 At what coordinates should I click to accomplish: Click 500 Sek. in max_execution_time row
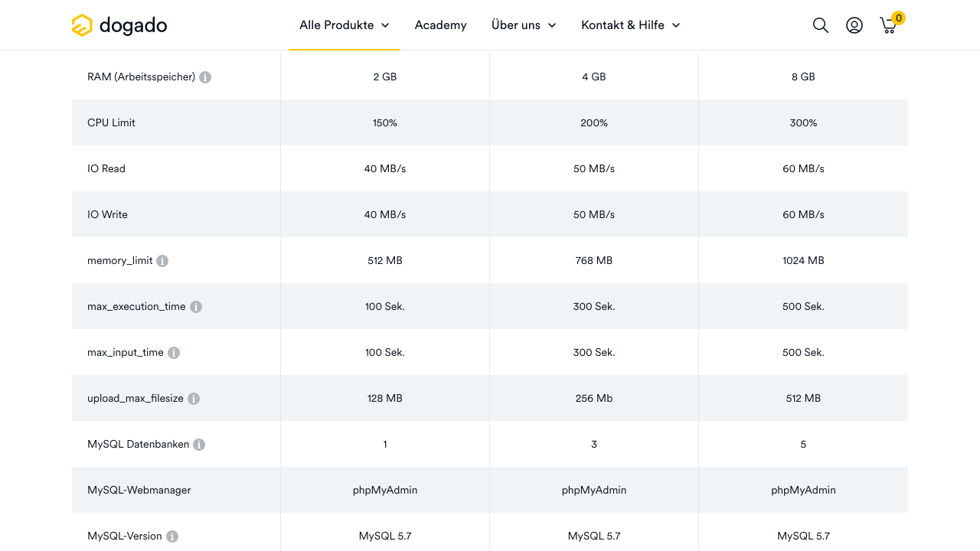click(x=803, y=306)
